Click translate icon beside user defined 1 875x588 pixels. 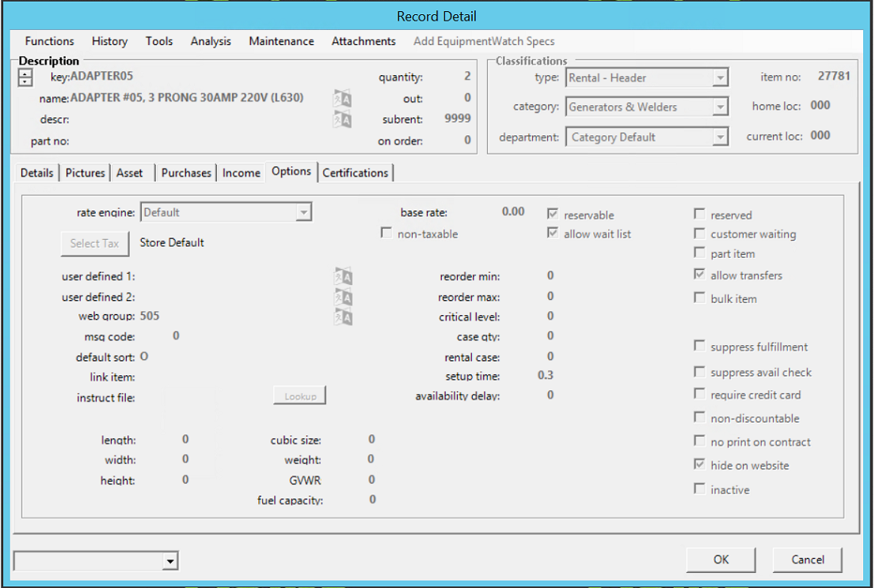coord(343,277)
